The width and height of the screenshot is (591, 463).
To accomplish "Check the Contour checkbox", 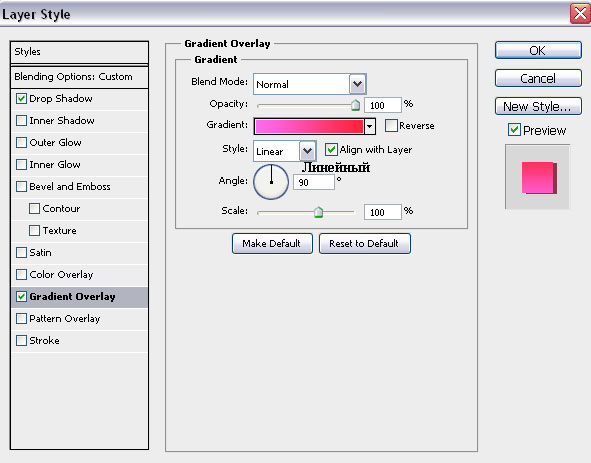I will 34,209.
